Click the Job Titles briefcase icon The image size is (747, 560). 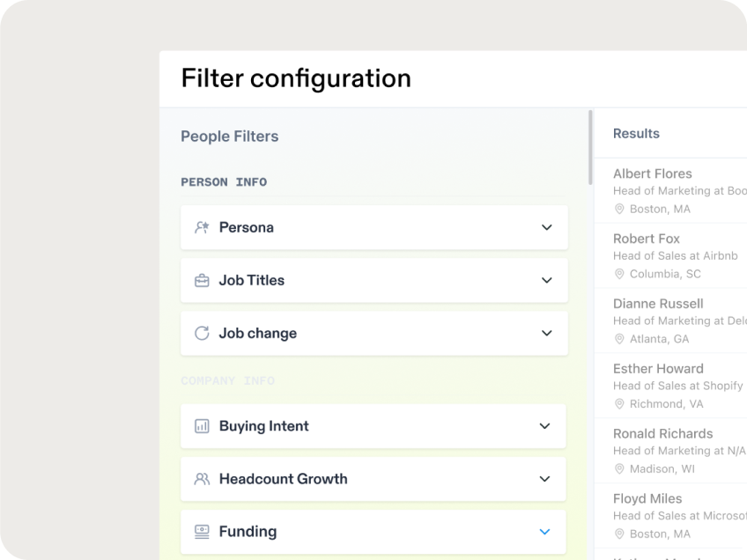point(202,280)
